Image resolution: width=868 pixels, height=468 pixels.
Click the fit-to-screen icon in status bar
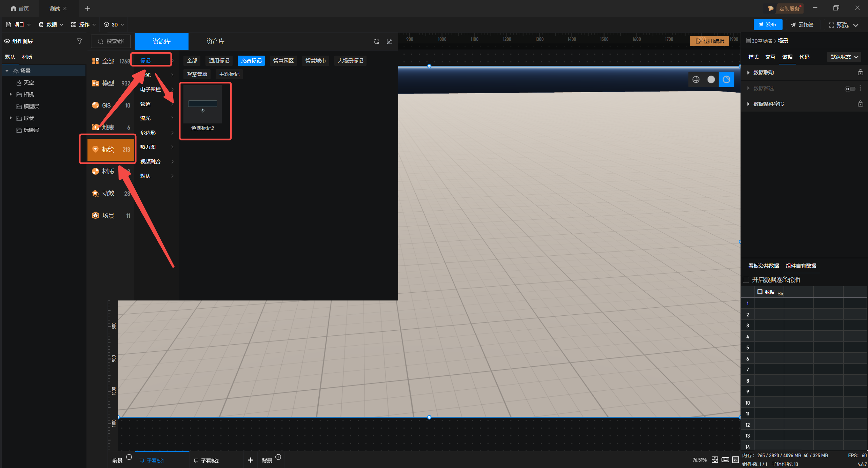click(x=715, y=460)
